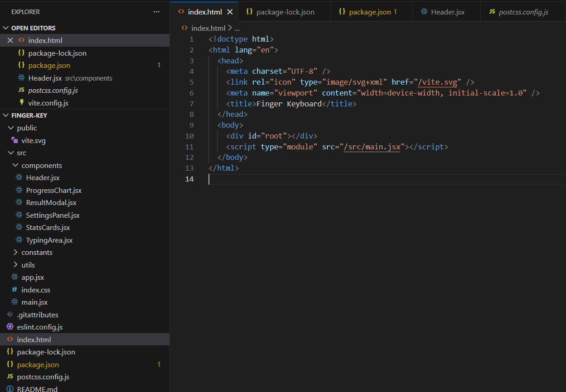Close index.html in Open Editors list
Screen dimensions: 566x392
(10, 40)
